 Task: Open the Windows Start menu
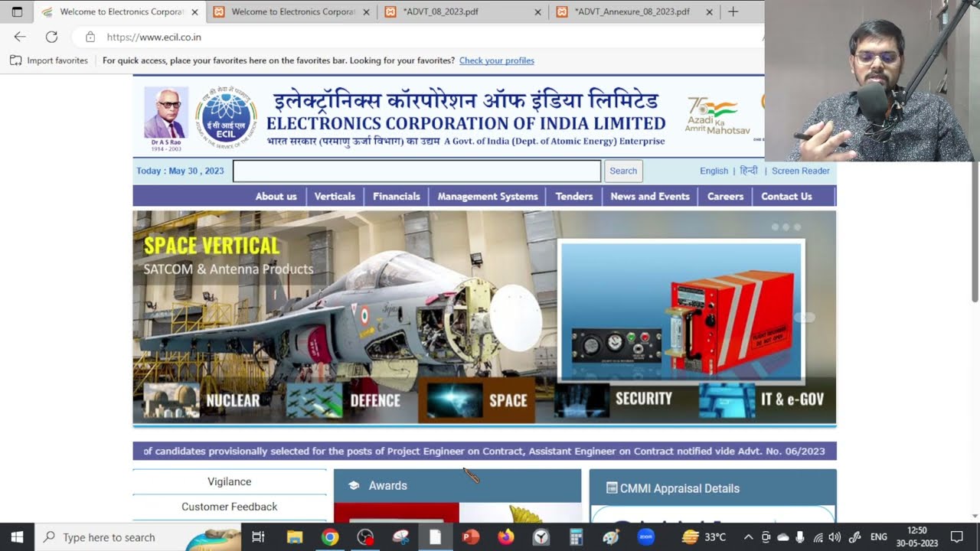pos(17,537)
